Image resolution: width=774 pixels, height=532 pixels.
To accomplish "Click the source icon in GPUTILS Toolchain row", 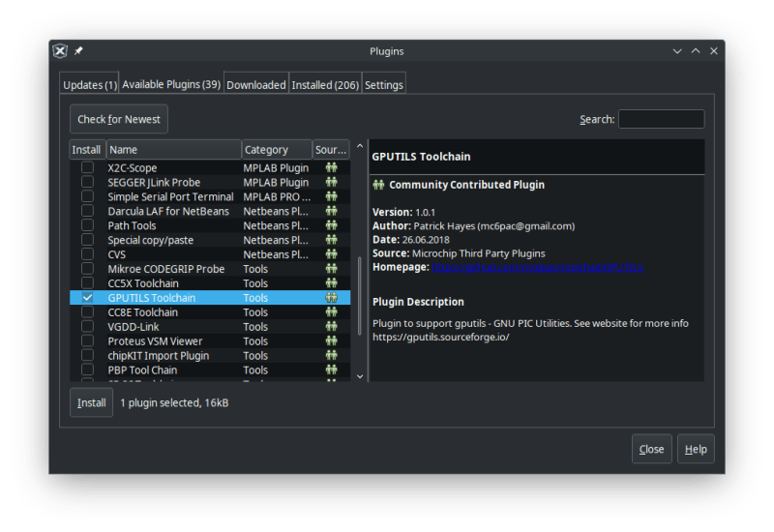I will click(x=331, y=298).
